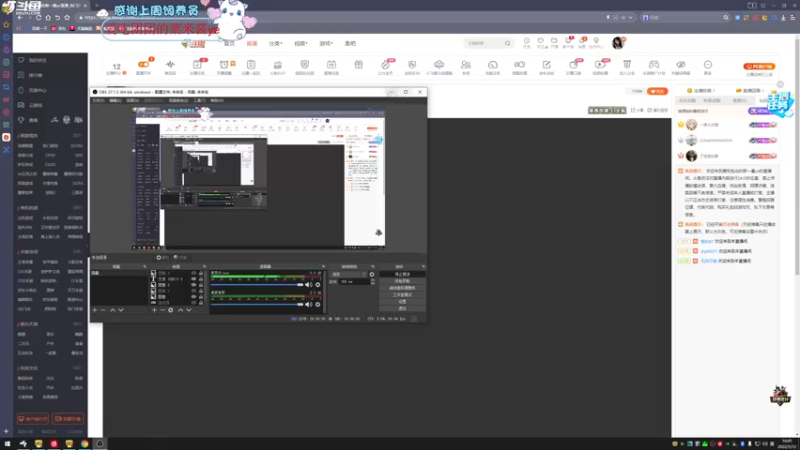Click the crossed-out eye icon in streamer toolbar
The image size is (800, 450).
[681, 65]
